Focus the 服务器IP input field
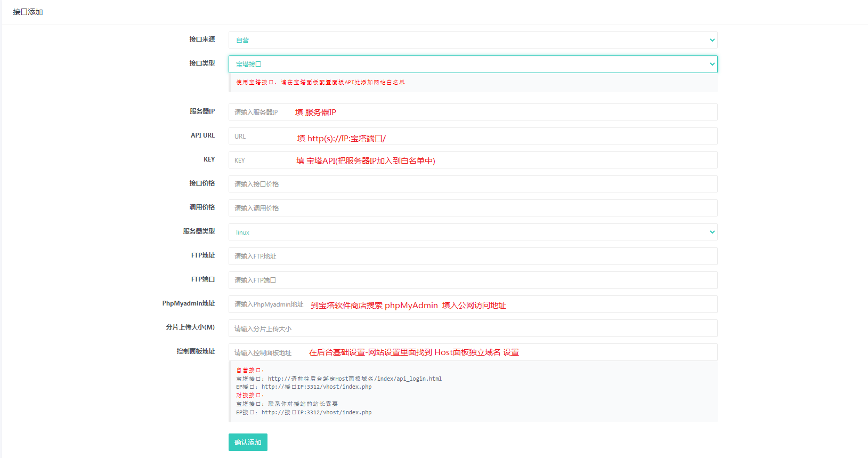Image resolution: width=868 pixels, height=458 pixels. 472,112
